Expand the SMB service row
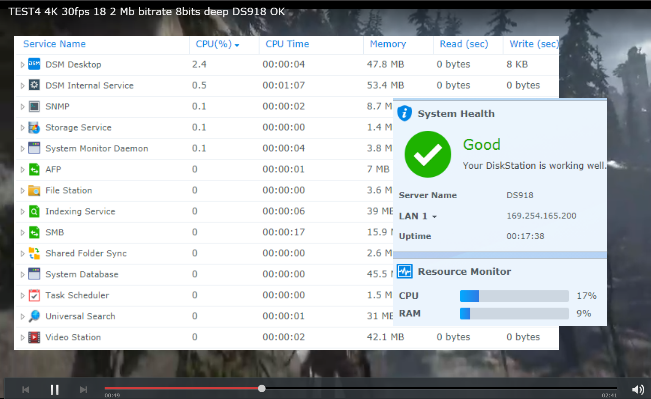The width and height of the screenshot is (651, 399). (x=22, y=233)
